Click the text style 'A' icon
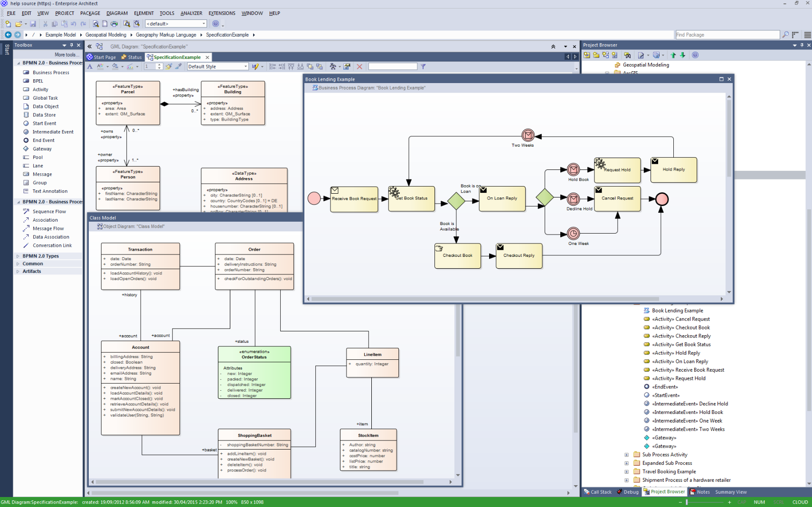The height and width of the screenshot is (507, 812). pyautogui.click(x=90, y=66)
